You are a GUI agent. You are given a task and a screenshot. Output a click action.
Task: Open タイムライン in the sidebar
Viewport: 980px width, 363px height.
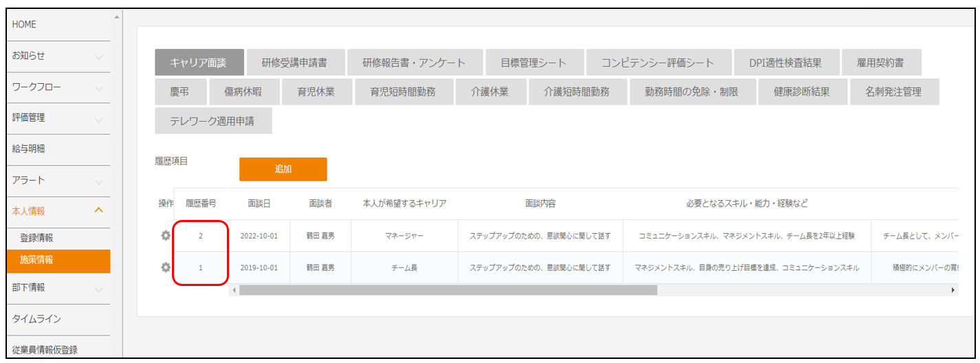point(36,319)
